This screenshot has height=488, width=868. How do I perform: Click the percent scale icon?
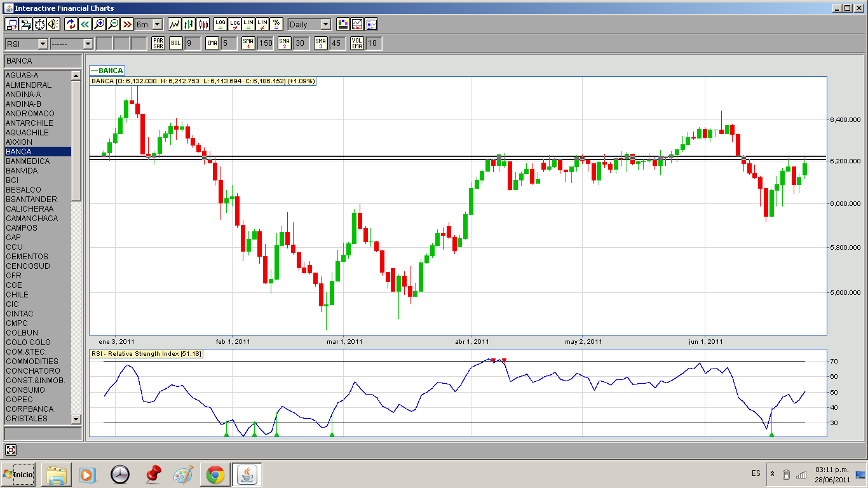click(x=276, y=24)
